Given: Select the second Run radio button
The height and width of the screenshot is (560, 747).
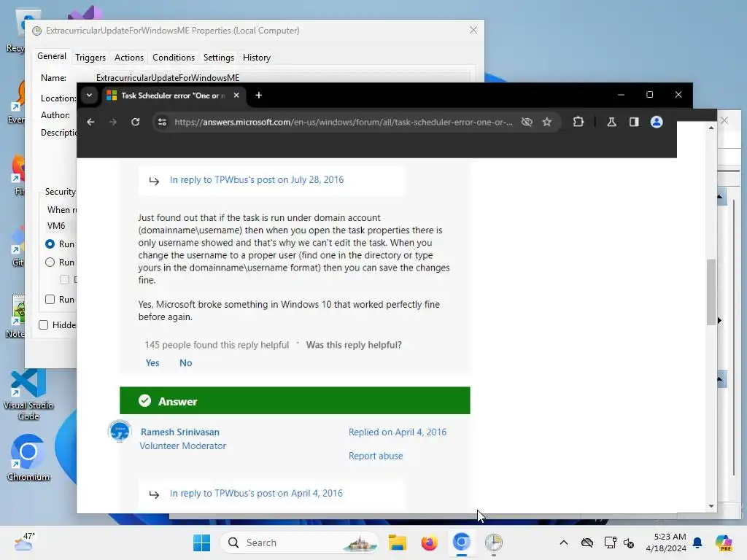Looking at the screenshot, I should (50, 262).
